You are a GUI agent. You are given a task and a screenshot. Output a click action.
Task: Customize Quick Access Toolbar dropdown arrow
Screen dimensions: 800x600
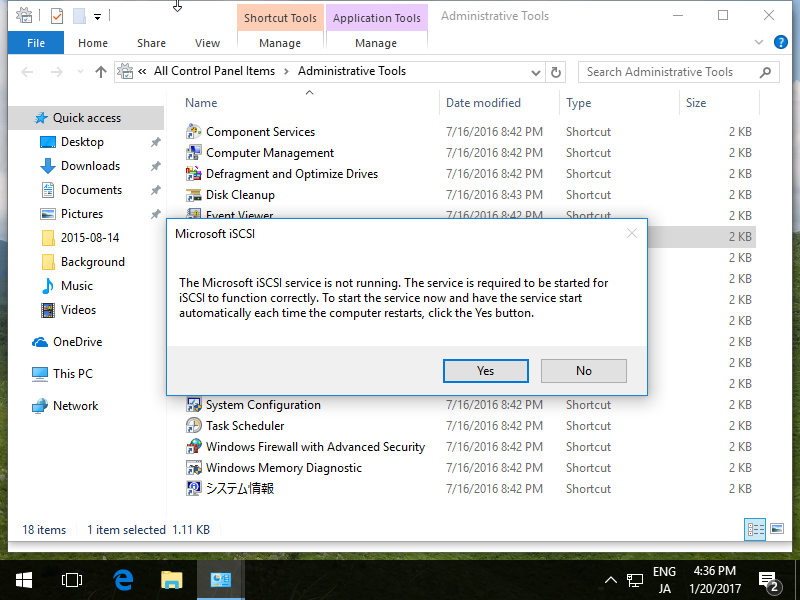pyautogui.click(x=97, y=17)
